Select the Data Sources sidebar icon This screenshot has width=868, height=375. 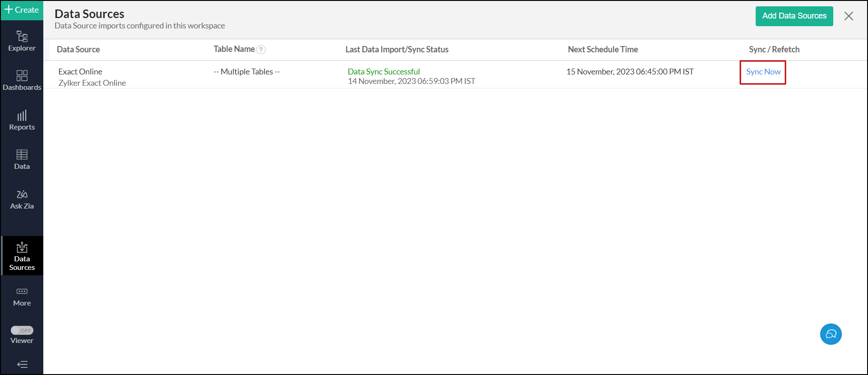tap(22, 255)
